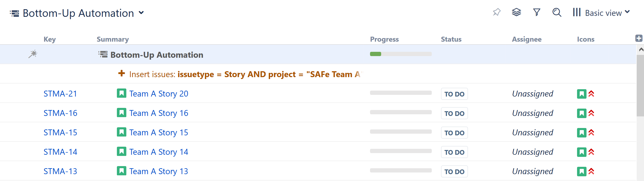Click the automation magic wand icon

pos(33,54)
